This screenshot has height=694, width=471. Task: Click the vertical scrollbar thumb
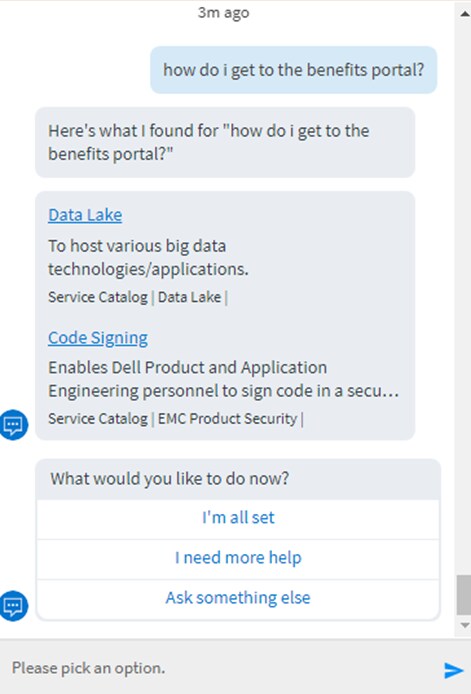click(x=464, y=595)
